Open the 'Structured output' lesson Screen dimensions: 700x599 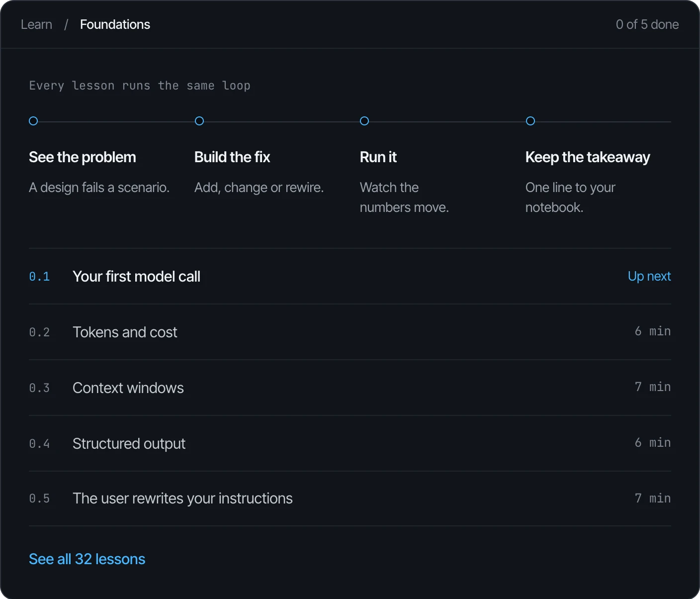click(x=350, y=444)
